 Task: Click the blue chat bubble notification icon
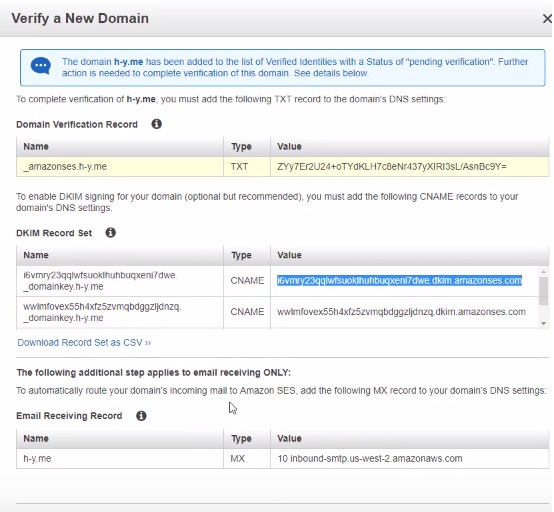tap(41, 66)
